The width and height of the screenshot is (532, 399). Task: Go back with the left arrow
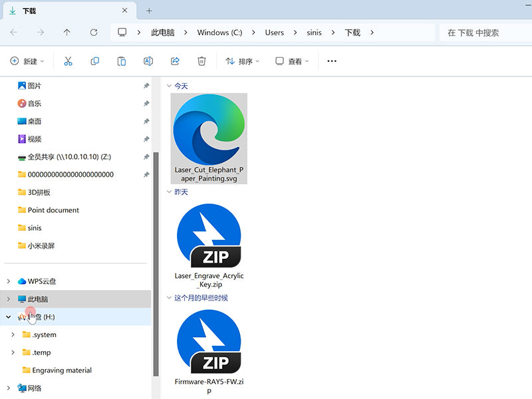[14, 33]
